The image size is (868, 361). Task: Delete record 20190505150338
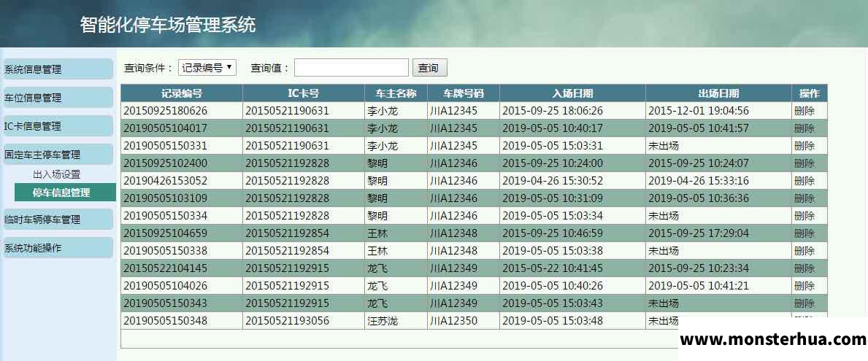click(804, 251)
